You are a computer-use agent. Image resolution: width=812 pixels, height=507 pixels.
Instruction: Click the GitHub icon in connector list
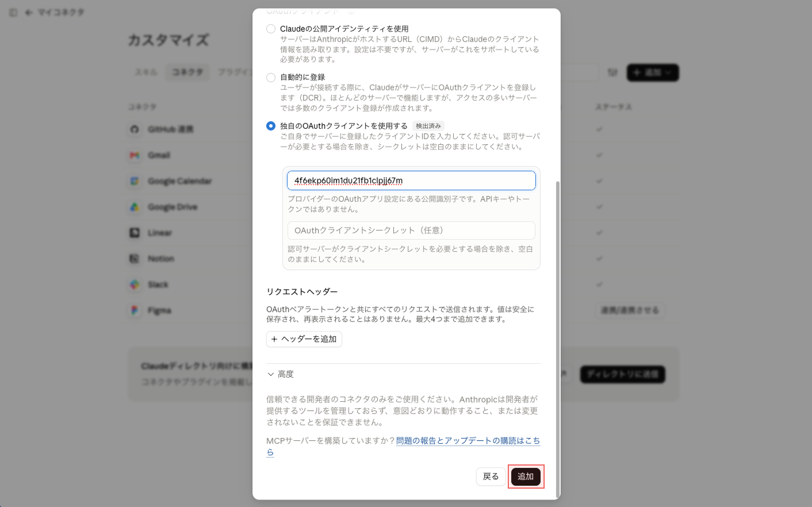click(135, 129)
